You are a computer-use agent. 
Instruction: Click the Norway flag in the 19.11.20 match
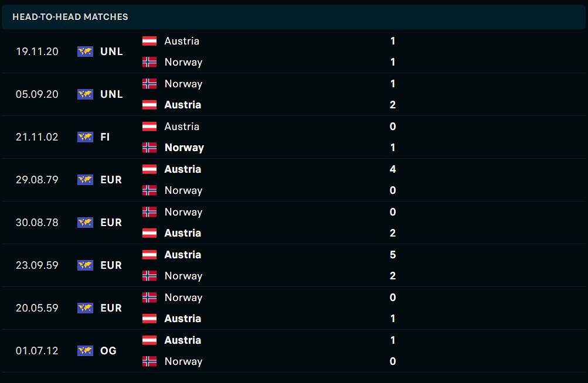(x=149, y=62)
